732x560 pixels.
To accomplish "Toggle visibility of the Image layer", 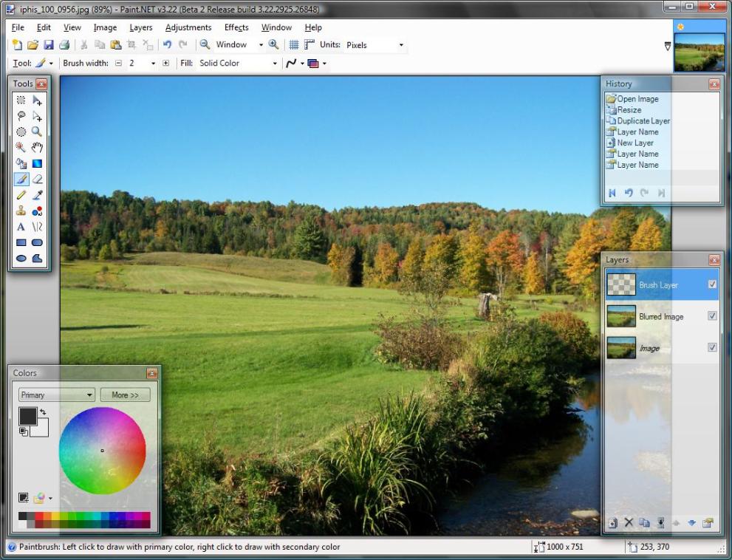I will tap(712, 348).
